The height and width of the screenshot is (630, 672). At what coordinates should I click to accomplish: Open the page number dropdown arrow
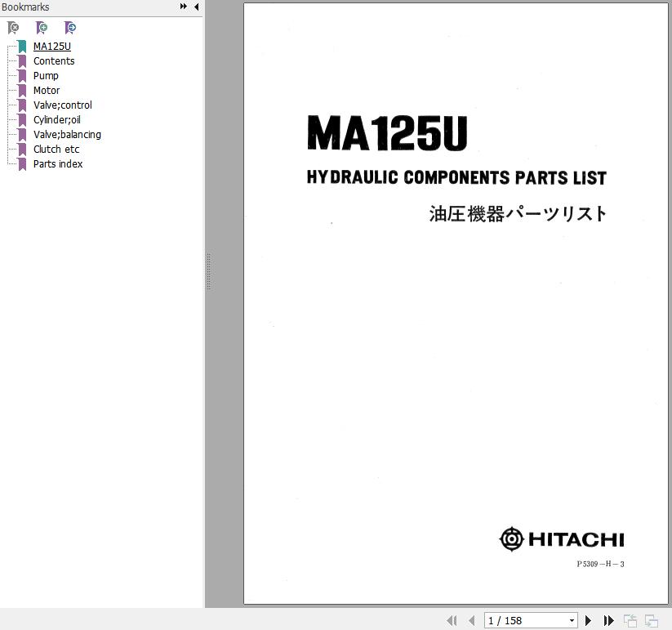point(572,620)
